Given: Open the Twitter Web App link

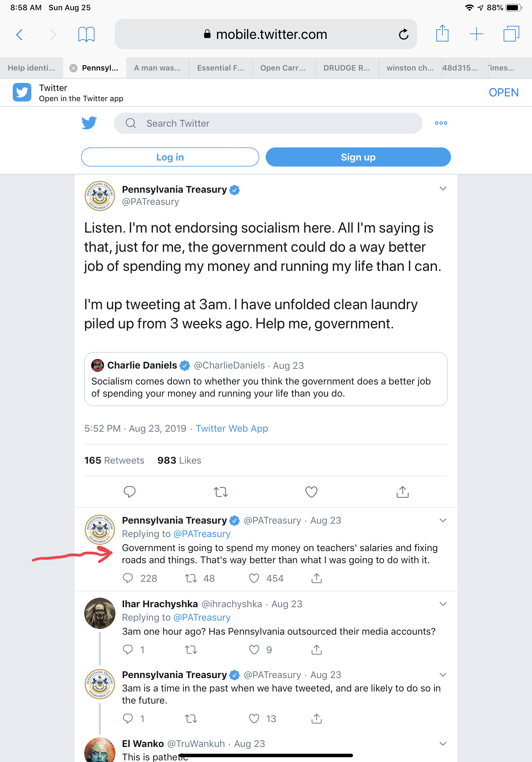Looking at the screenshot, I should [232, 429].
